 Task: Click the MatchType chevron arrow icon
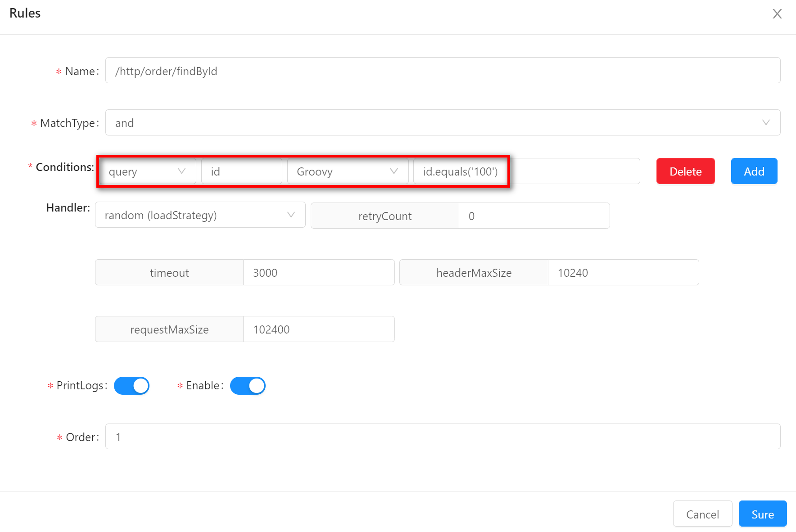(765, 123)
